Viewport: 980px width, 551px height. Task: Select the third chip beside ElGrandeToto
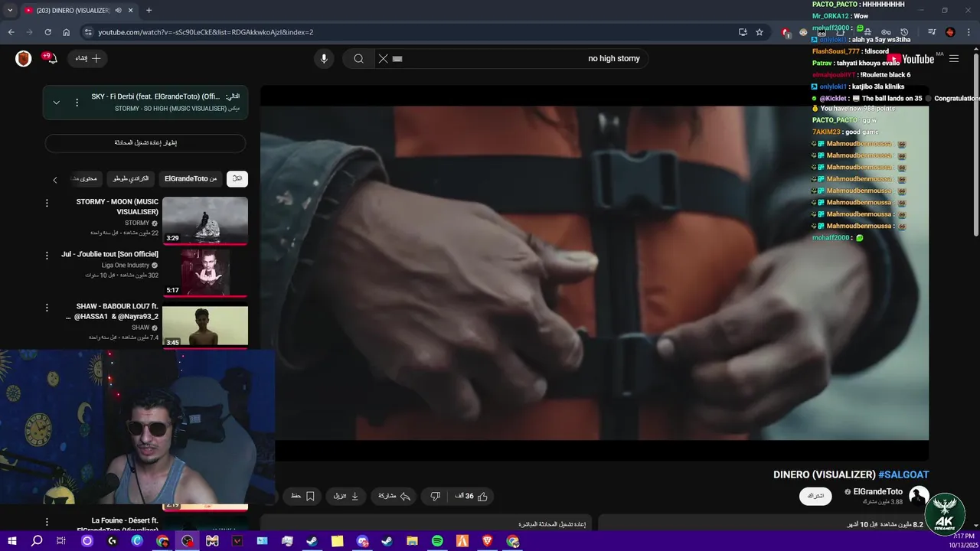tap(131, 178)
